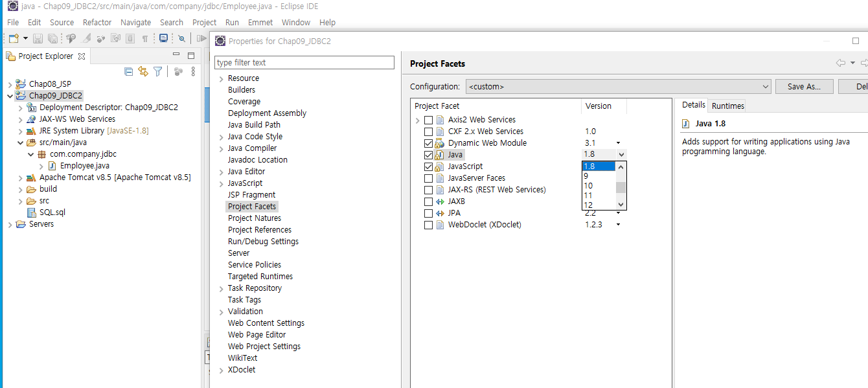The width and height of the screenshot is (868, 388).
Task: Open the Emmet menu
Action: tap(260, 22)
